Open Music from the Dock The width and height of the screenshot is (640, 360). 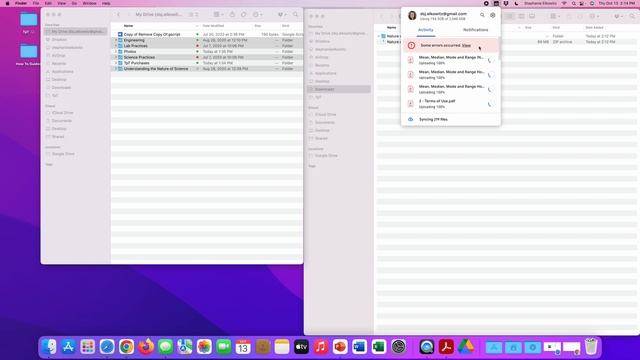[321, 347]
